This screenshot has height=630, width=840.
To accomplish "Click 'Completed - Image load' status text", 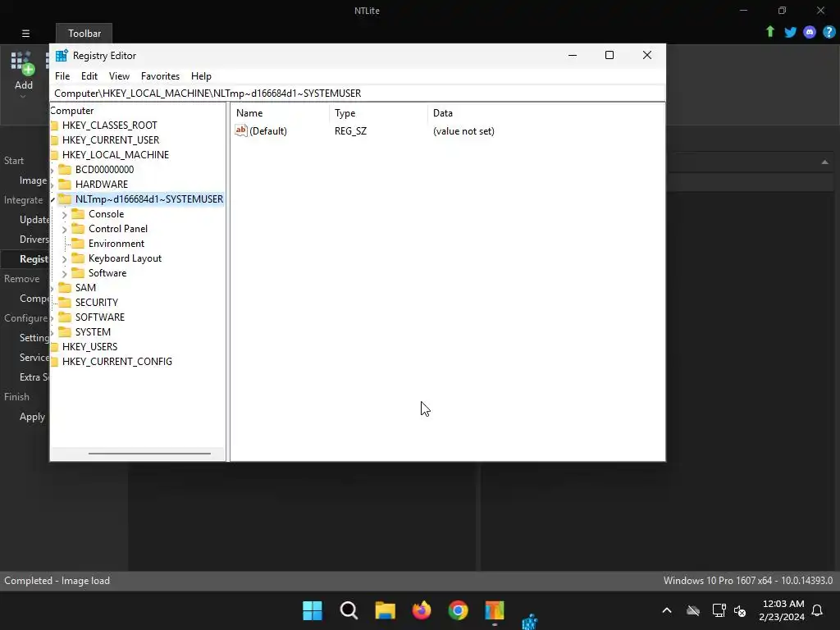I will click(x=57, y=581).
